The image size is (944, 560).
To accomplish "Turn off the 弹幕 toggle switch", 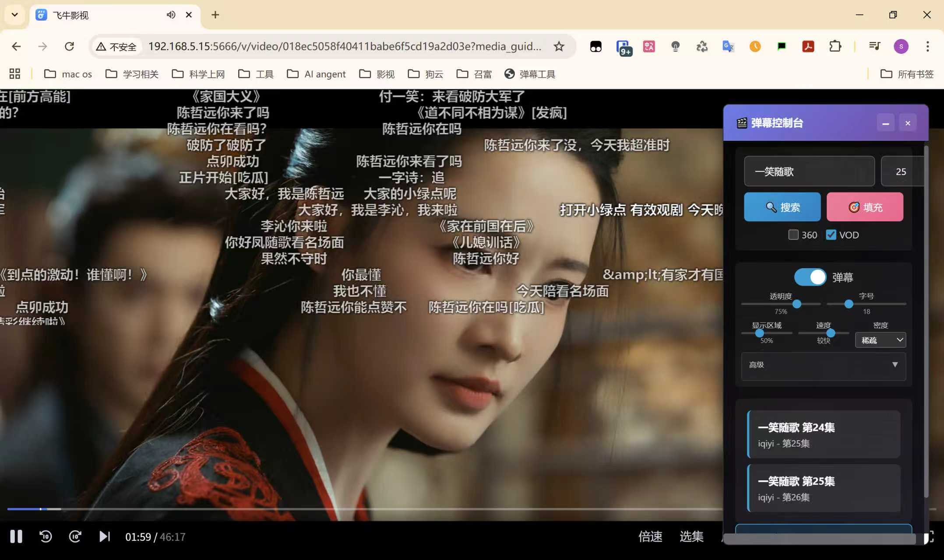I will pyautogui.click(x=810, y=277).
